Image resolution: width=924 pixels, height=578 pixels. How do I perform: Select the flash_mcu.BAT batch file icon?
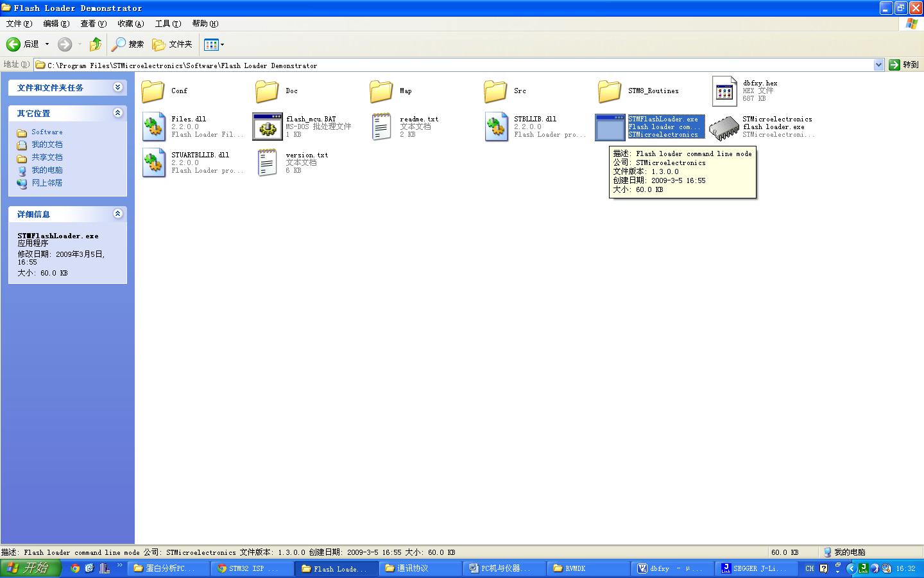pyautogui.click(x=268, y=127)
